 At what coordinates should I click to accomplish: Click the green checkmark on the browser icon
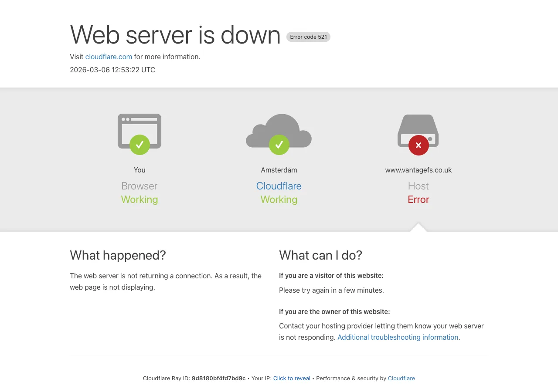point(139,145)
